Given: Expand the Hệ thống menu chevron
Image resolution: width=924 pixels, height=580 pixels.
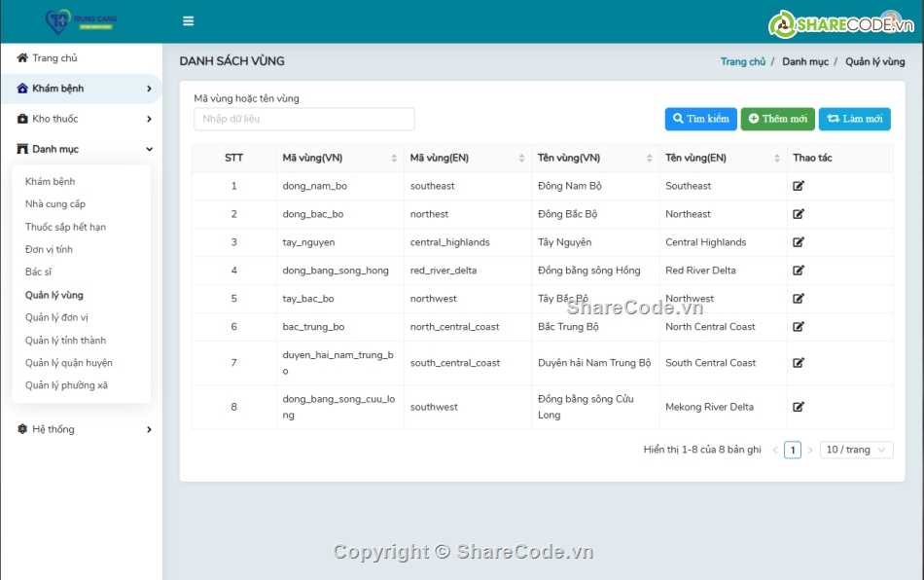Looking at the screenshot, I should 149,430.
